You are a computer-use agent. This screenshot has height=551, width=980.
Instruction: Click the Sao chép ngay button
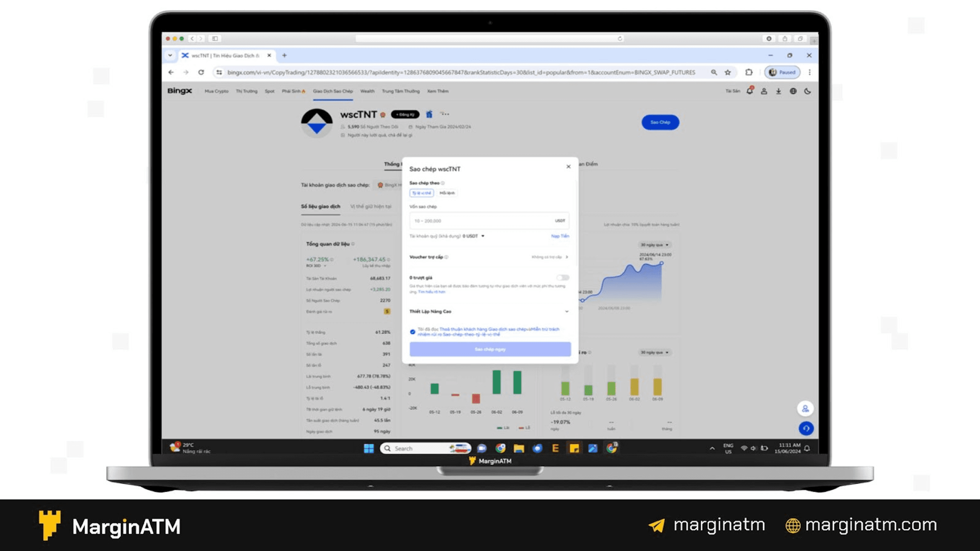490,349
